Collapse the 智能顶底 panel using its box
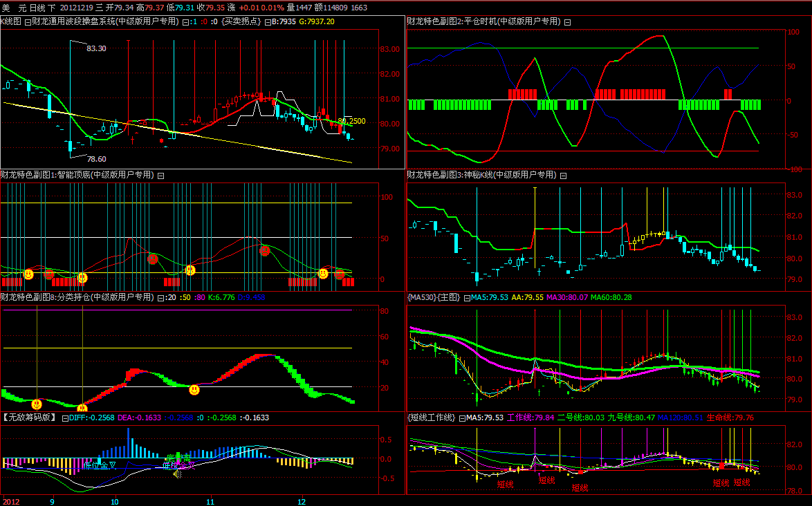Viewport: 812px width, 506px height. click(160, 176)
